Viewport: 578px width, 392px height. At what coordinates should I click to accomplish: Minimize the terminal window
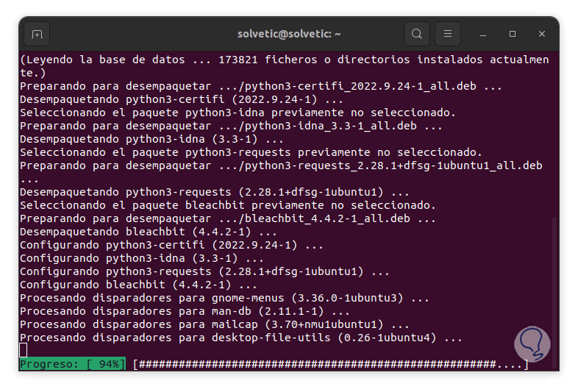pyautogui.click(x=483, y=34)
